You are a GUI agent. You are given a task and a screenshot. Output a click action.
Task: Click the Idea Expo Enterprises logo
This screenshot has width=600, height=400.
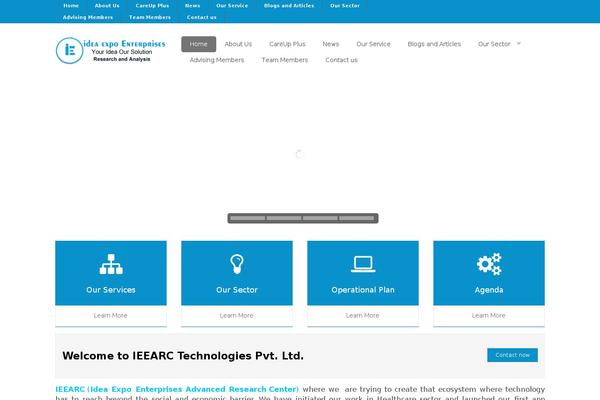[x=111, y=51]
